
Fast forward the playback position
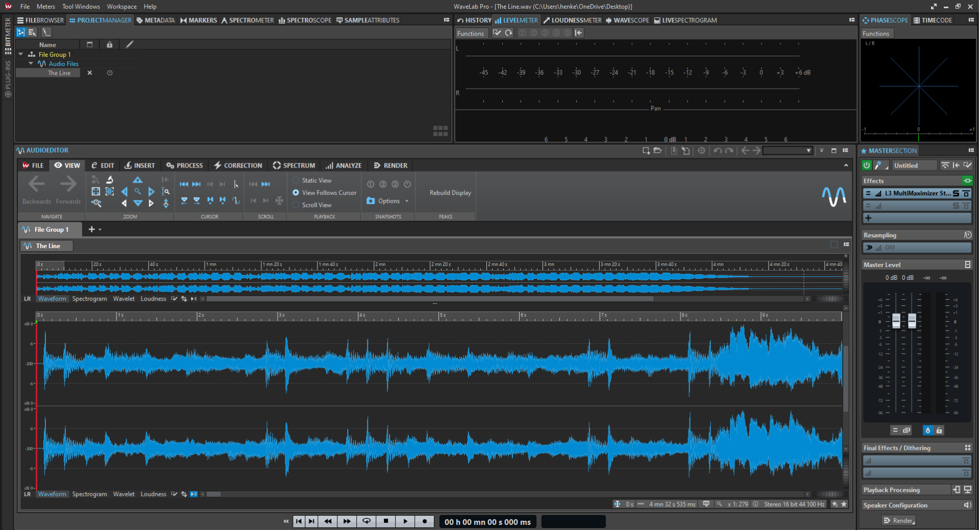point(347,521)
